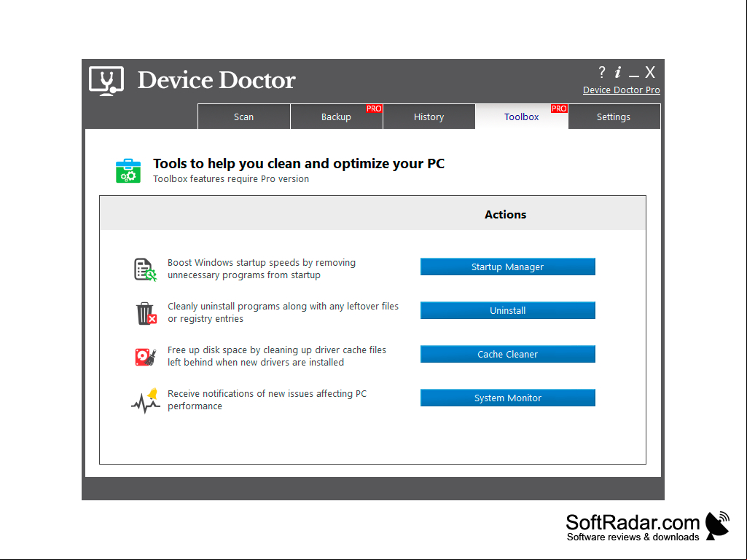Image resolution: width=747 pixels, height=560 pixels.
Task: Click the 'Cleanly uninstall programs' description
Action: click(x=283, y=312)
